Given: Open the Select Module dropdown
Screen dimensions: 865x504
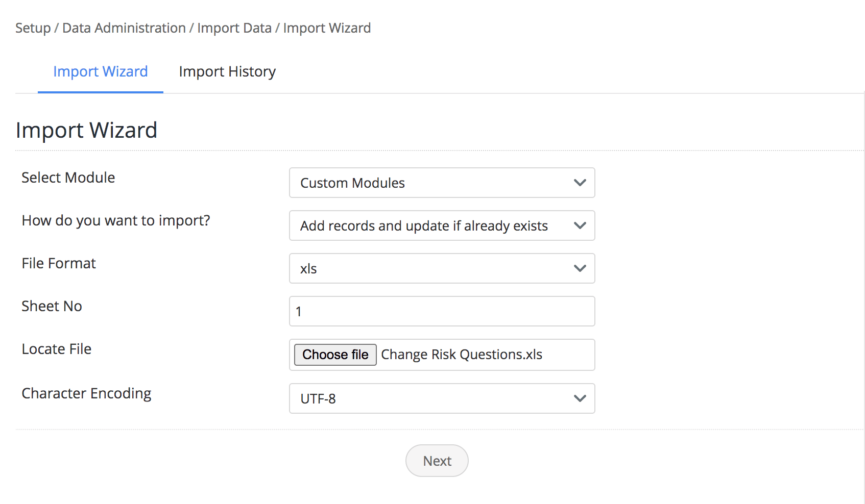Looking at the screenshot, I should [x=442, y=183].
